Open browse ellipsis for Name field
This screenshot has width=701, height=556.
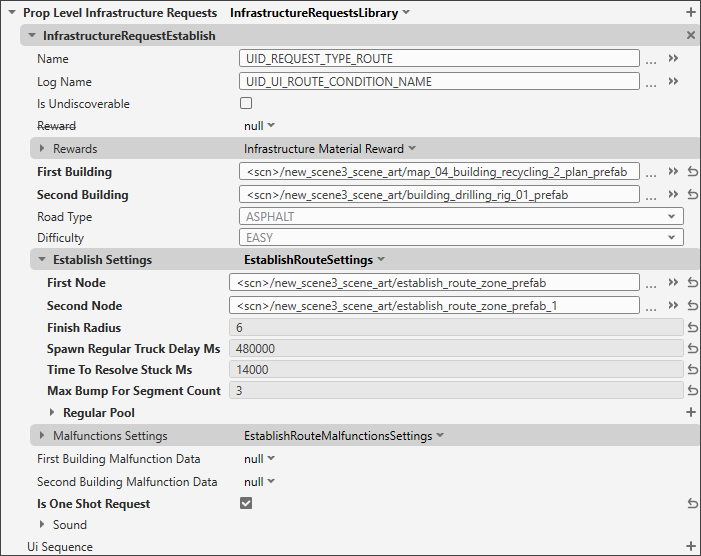tap(651, 59)
